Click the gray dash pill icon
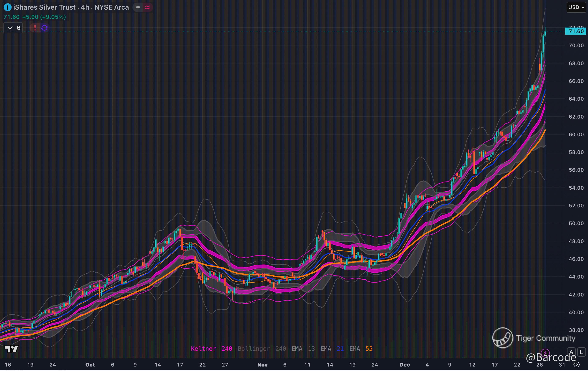 [x=138, y=7]
